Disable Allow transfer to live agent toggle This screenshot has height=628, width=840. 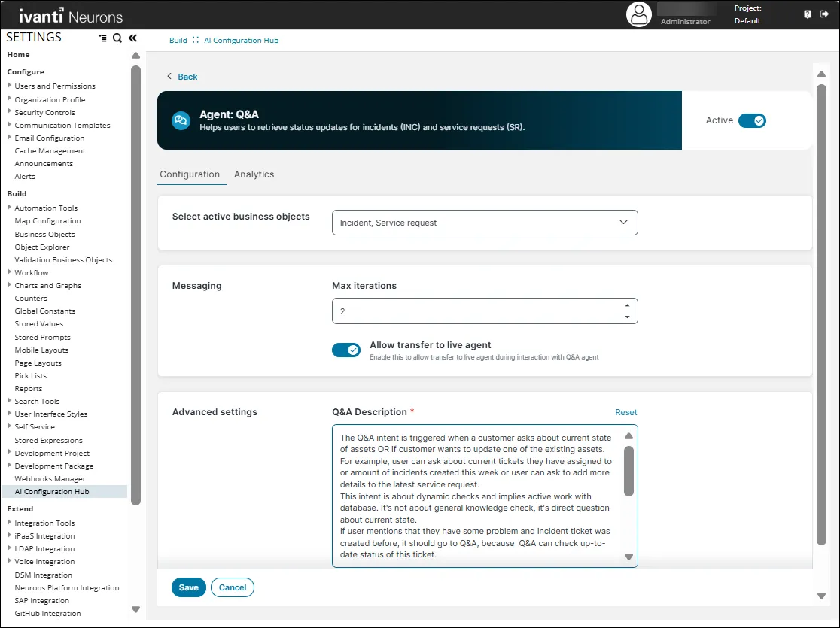coord(346,350)
